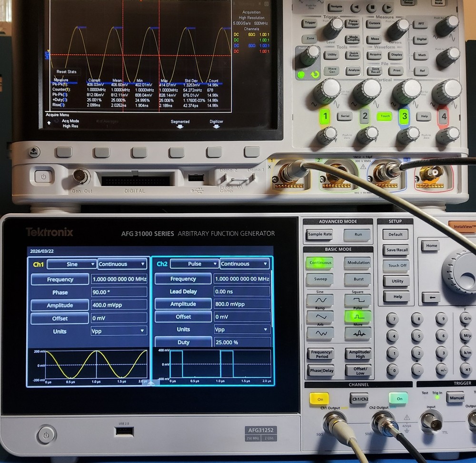The image size is (476, 463).
Task: Toggle Ch1 Output On button
Action: [320, 399]
